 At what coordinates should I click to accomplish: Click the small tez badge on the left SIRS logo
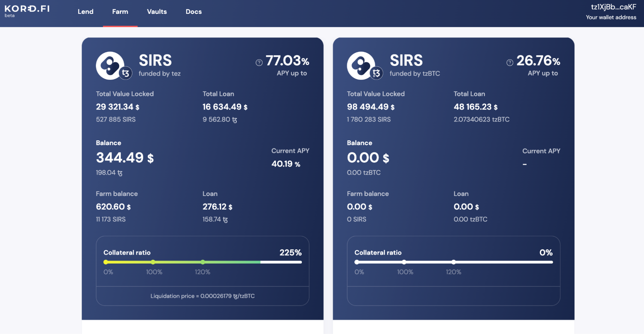click(x=126, y=73)
